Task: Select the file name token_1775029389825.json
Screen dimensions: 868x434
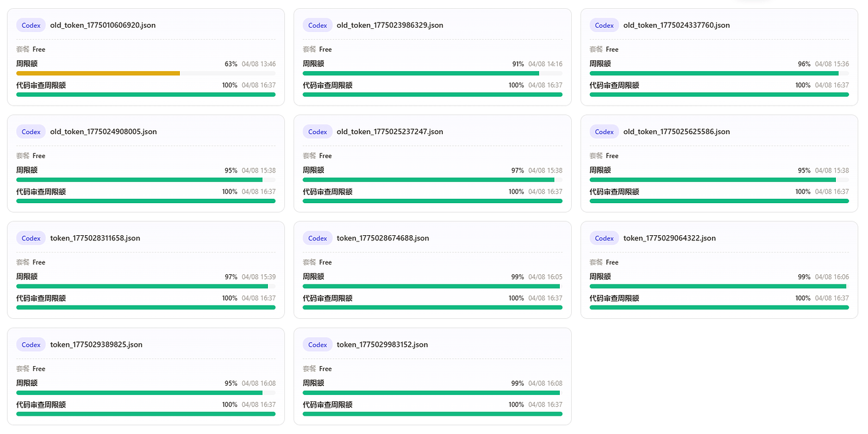Action: [96, 345]
